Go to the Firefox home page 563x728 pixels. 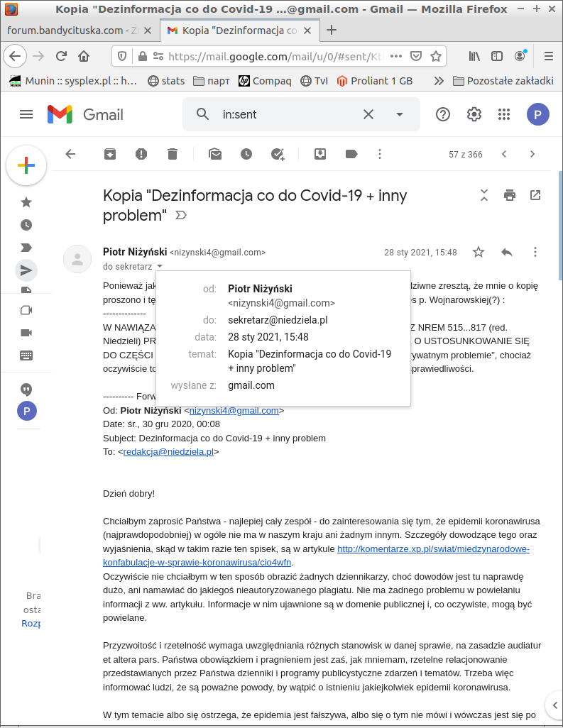pos(84,56)
